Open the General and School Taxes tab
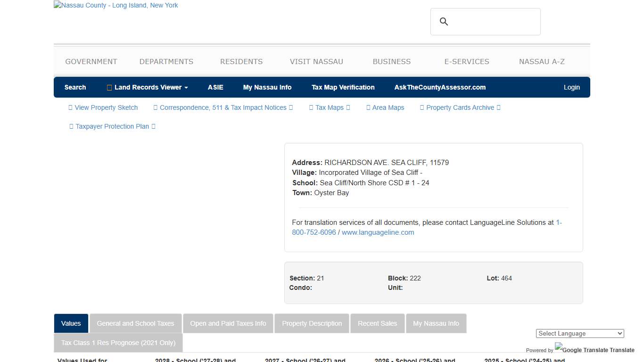This screenshot has width=644, height=362. [x=135, y=323]
